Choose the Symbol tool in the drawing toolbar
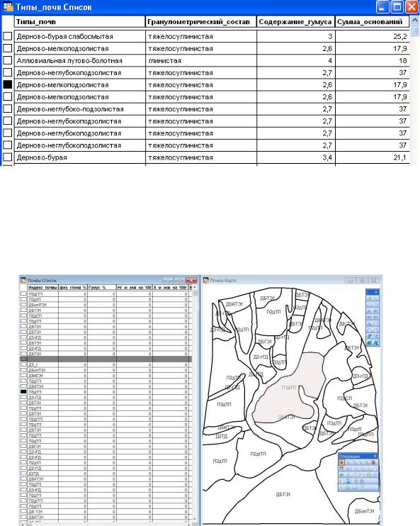The height and width of the screenshot is (526, 420). tap(370, 298)
